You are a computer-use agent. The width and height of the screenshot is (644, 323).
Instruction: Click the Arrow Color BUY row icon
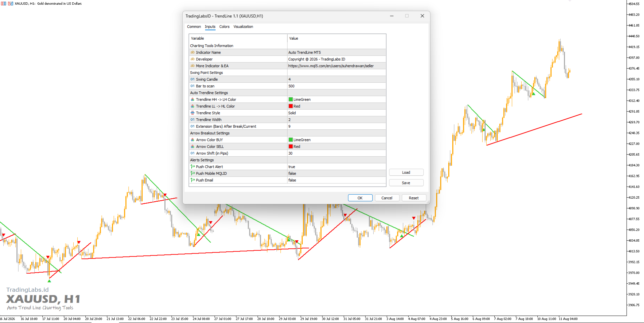coord(192,140)
